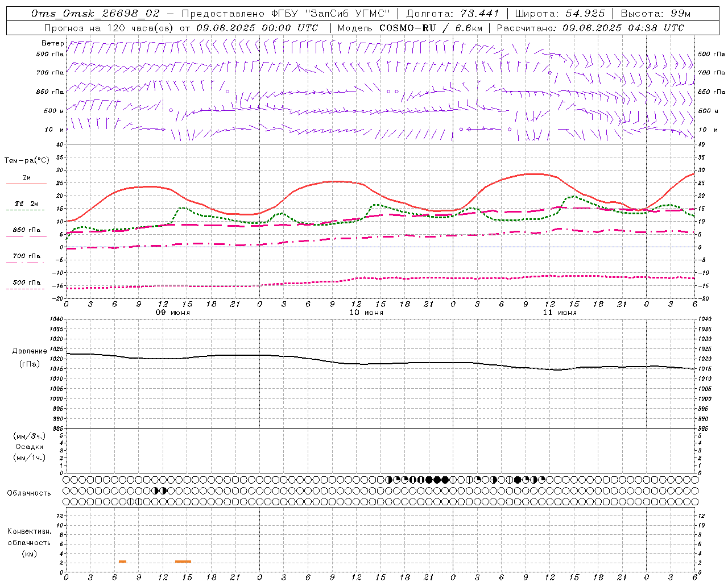Click the 500 гПа temperature legend entry
728x582 pixels.
click(27, 282)
